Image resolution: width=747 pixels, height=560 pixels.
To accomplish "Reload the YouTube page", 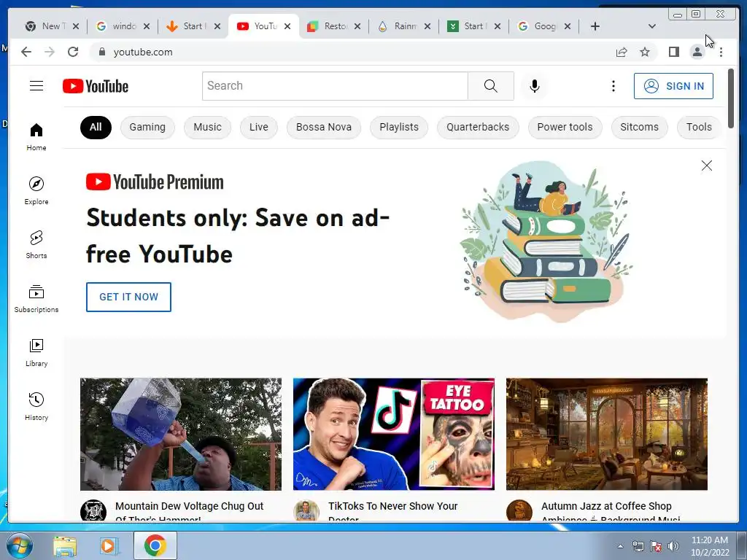I will pyautogui.click(x=73, y=52).
